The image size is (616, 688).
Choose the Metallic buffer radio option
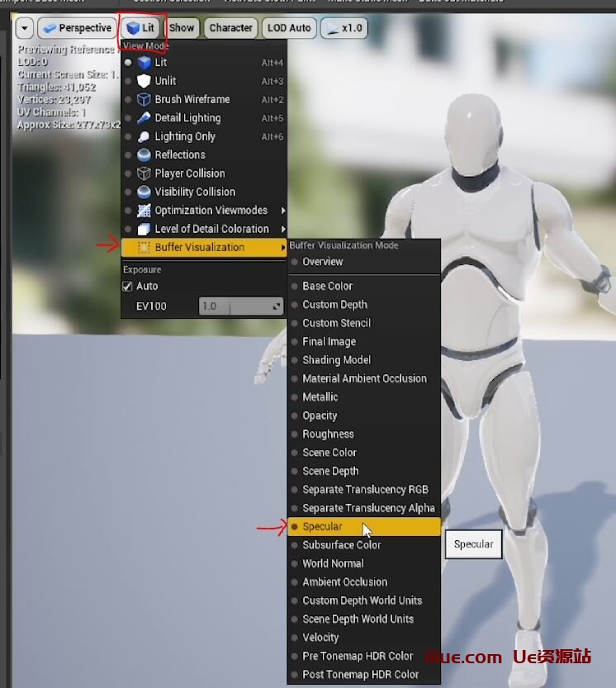coord(296,397)
